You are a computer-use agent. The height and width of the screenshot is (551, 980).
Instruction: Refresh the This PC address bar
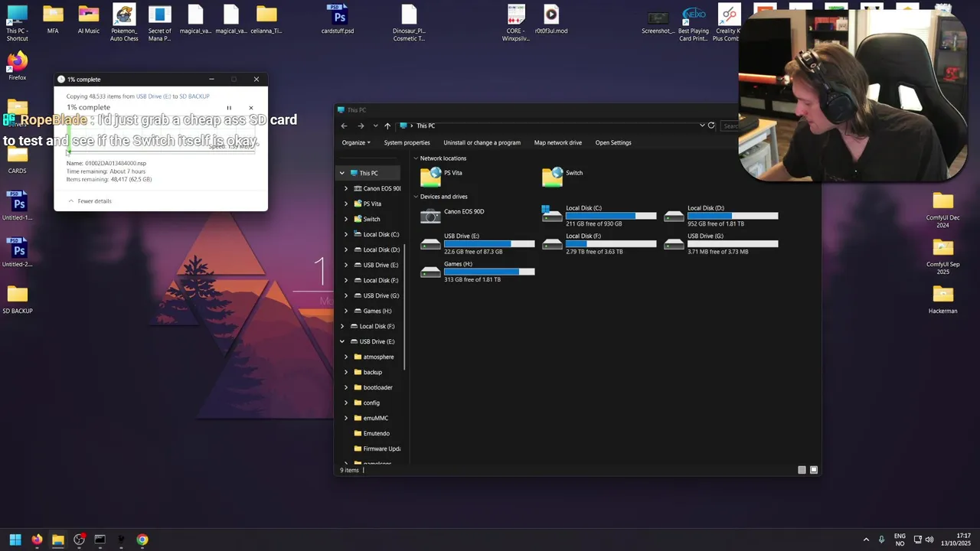point(711,126)
